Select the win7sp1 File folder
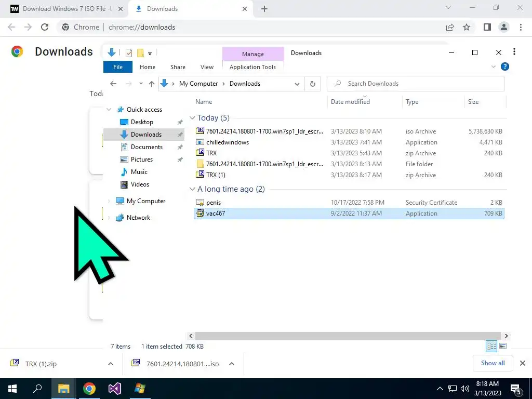Viewport: 532px width, 399px height. pyautogui.click(x=349, y=164)
